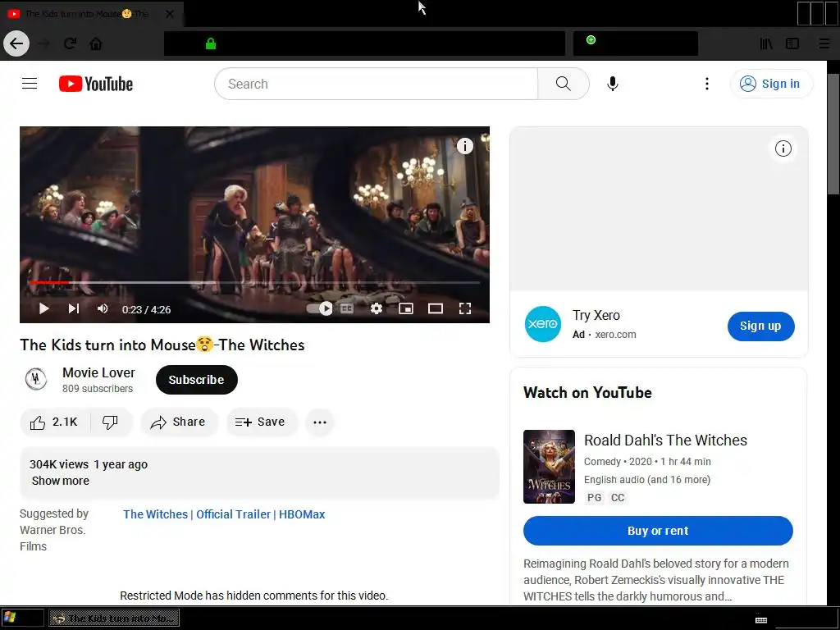The height and width of the screenshot is (630, 840).
Task: Click the Sign in button
Action: 771,84
